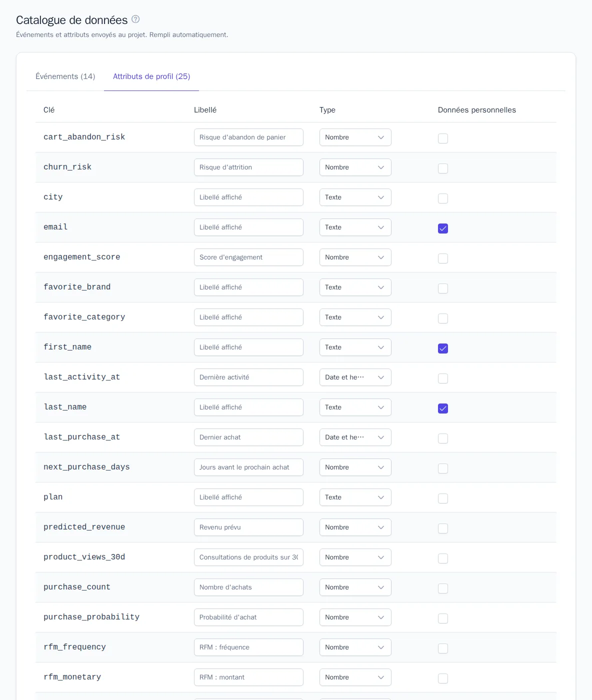Enable personal data for favorite_brand
This screenshot has width=592, height=700.
(443, 288)
